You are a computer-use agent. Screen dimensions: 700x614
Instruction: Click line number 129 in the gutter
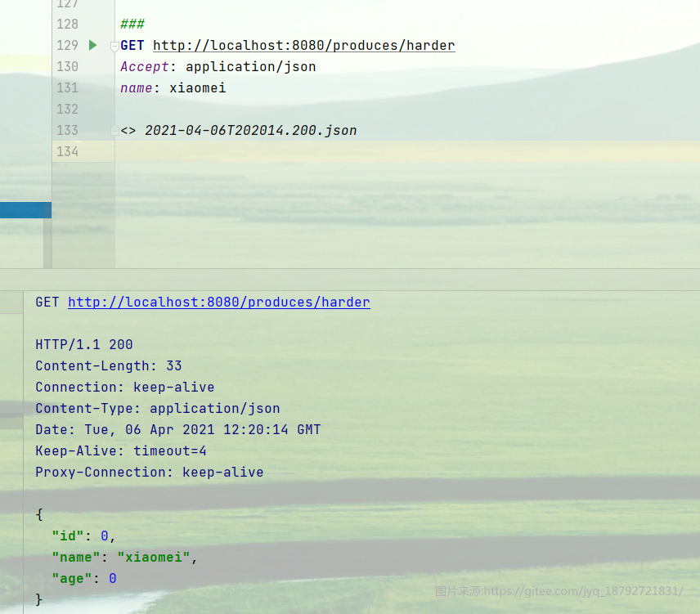(x=67, y=45)
